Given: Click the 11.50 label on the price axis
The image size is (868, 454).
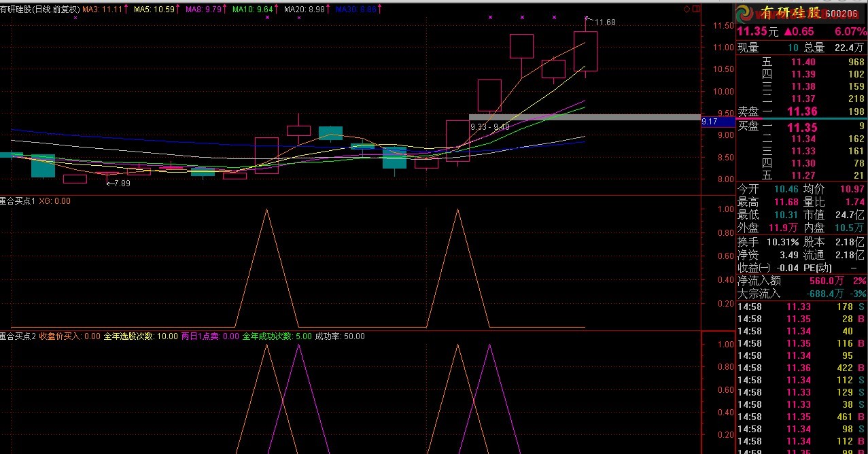Looking at the screenshot, I should point(723,26).
